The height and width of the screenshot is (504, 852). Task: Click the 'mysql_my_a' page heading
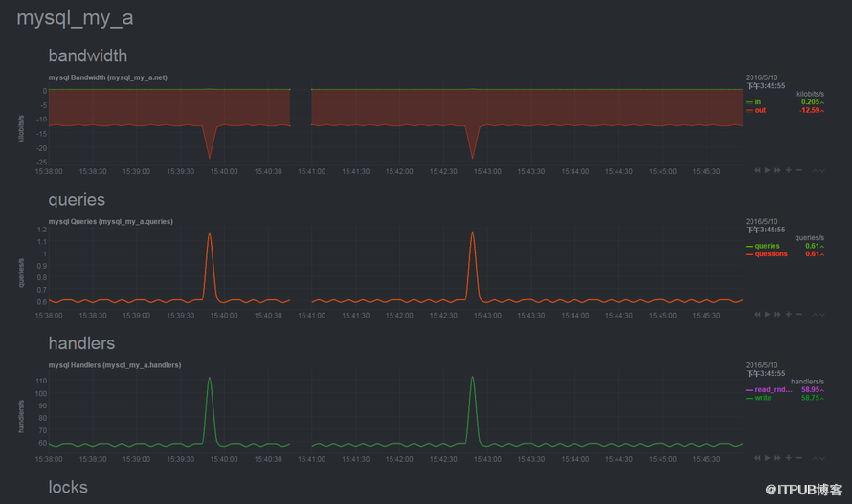[75, 18]
